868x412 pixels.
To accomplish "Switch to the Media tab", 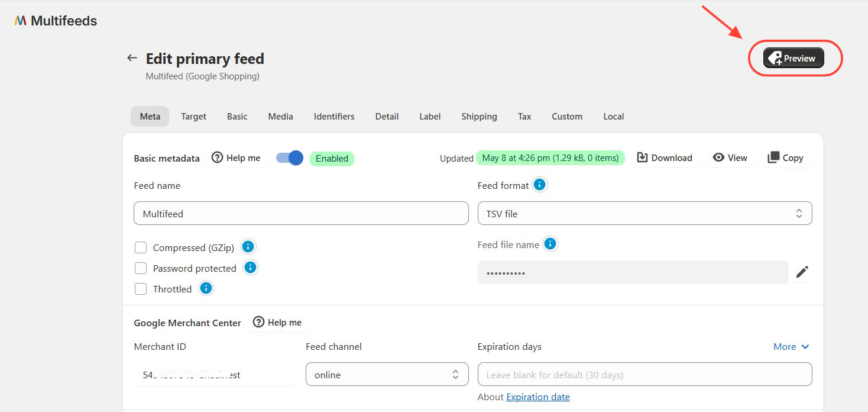I will (x=280, y=117).
